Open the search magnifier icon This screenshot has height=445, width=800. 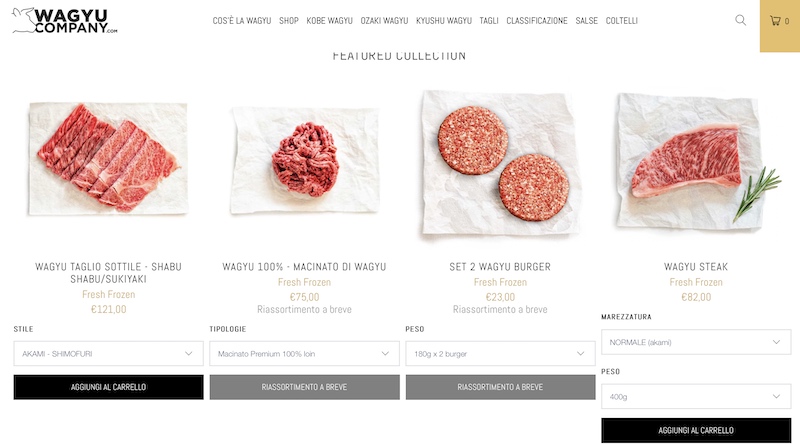740,20
